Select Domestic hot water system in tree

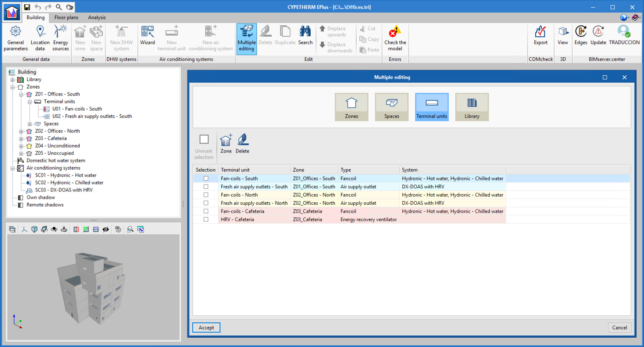coord(56,161)
